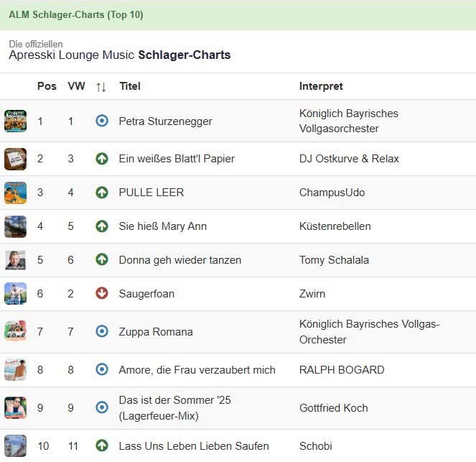The image size is (476, 462).
Task: Click the up arrow icon for PULLE LEER
Action: pos(102,193)
